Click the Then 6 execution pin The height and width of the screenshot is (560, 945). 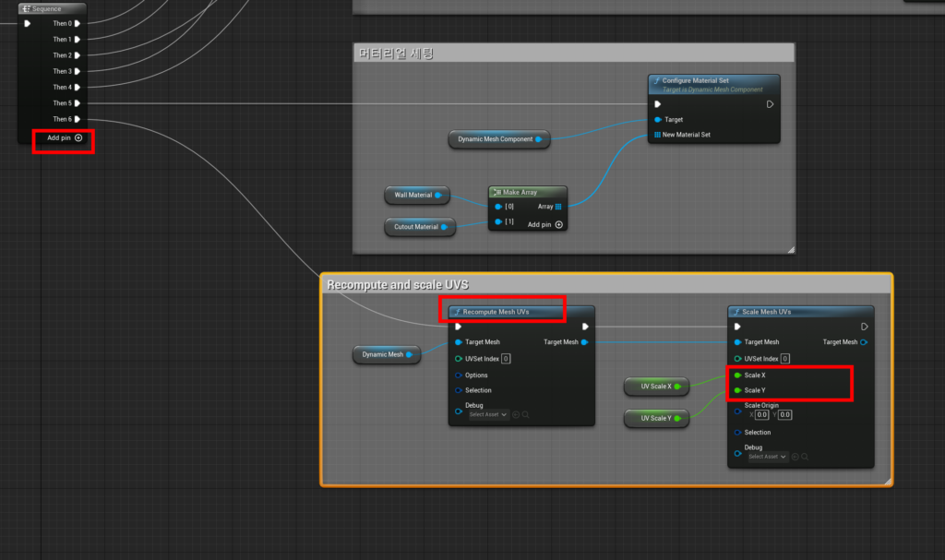[x=78, y=119]
